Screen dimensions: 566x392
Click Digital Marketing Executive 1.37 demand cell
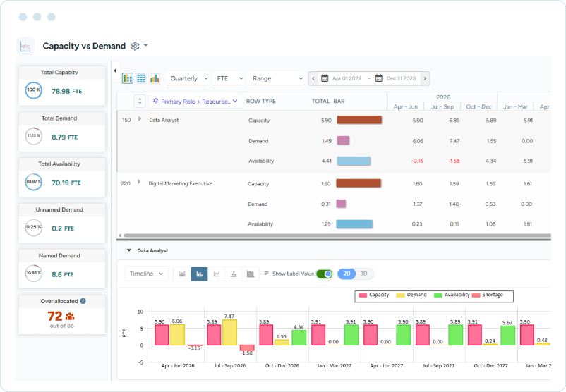click(418, 204)
